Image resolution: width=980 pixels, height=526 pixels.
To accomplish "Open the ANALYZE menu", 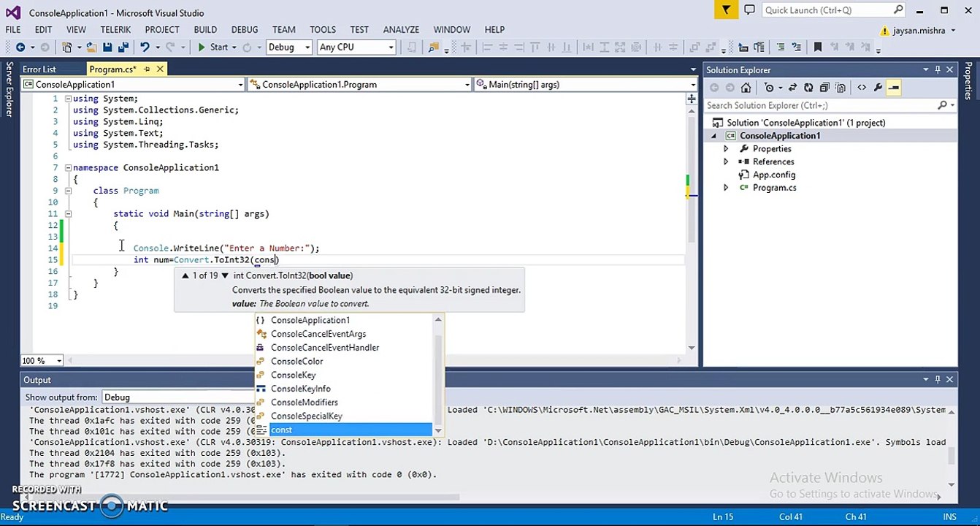I will (x=401, y=30).
